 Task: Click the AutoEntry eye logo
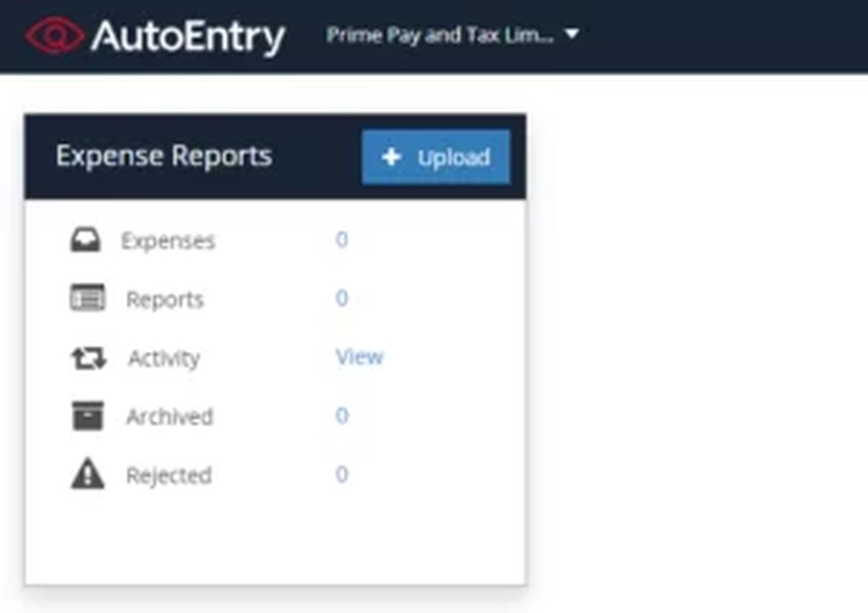tap(54, 36)
